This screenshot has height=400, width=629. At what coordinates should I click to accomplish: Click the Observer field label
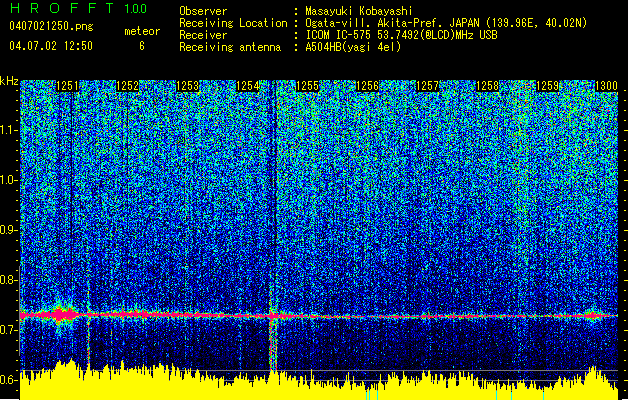tap(203, 11)
